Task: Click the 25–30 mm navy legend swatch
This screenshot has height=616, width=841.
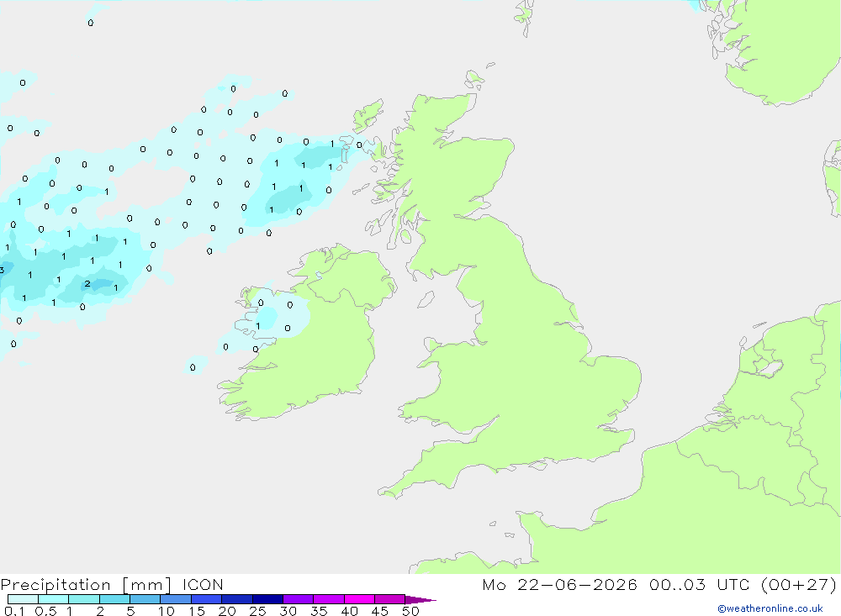Action: (267, 599)
